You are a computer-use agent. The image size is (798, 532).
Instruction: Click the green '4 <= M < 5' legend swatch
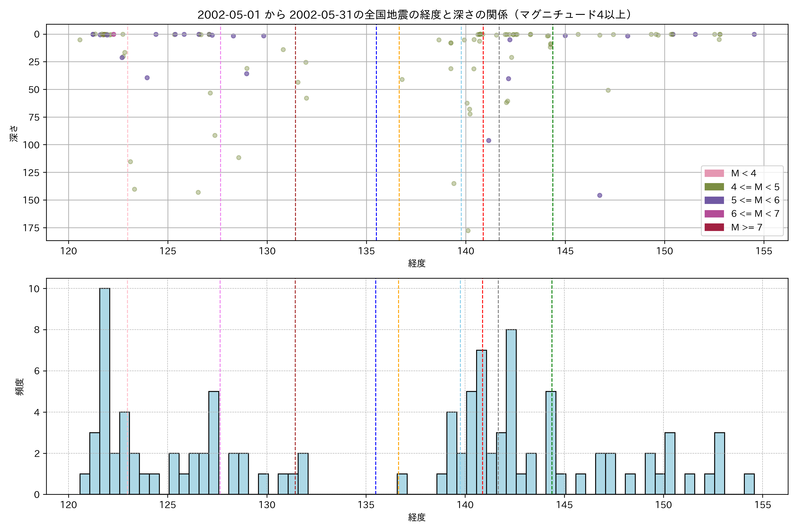coord(714,187)
